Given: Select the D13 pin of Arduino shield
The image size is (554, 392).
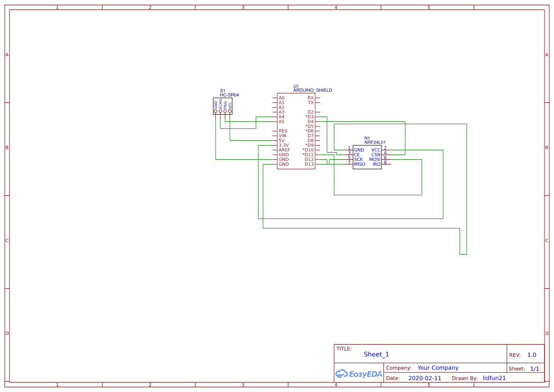Looking at the screenshot, I should (309, 164).
